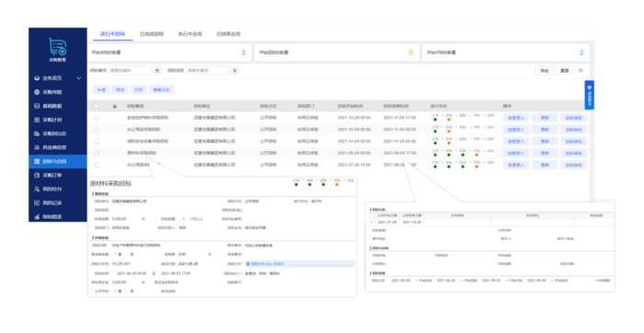Click the 开始评标的数量 card showing 2
Viewport: 644px width, 333px height.
click(x=506, y=52)
